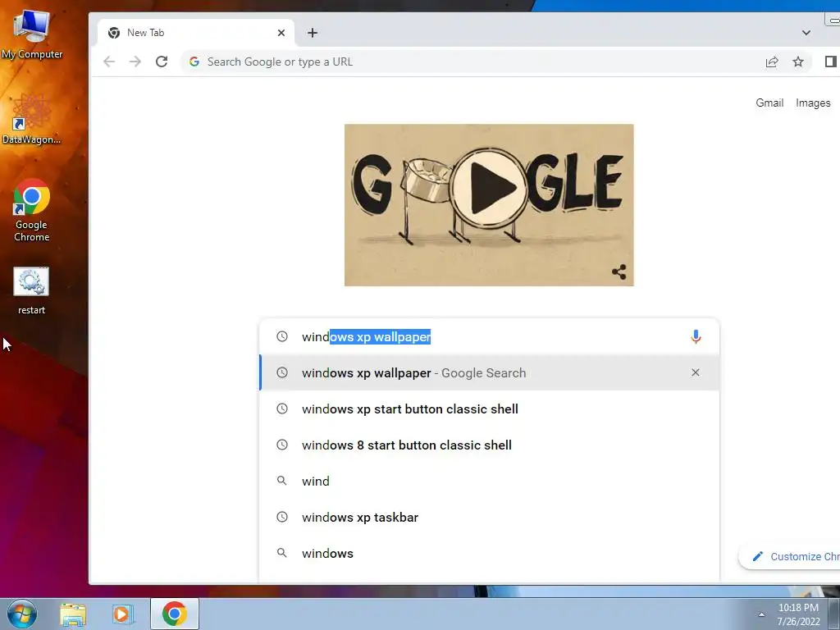The width and height of the screenshot is (840, 630).
Task: Show hidden system tray icons
Action: pyautogui.click(x=761, y=614)
